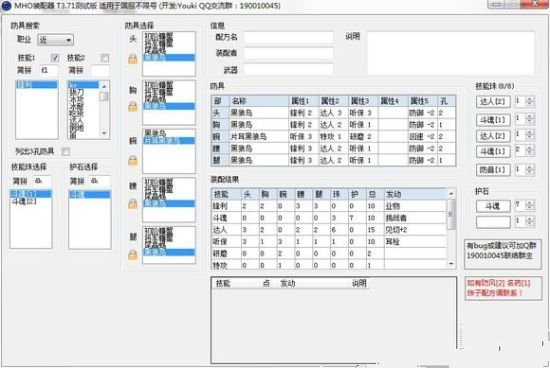Click the 武器 input field
550x368 pixels.
coord(288,70)
